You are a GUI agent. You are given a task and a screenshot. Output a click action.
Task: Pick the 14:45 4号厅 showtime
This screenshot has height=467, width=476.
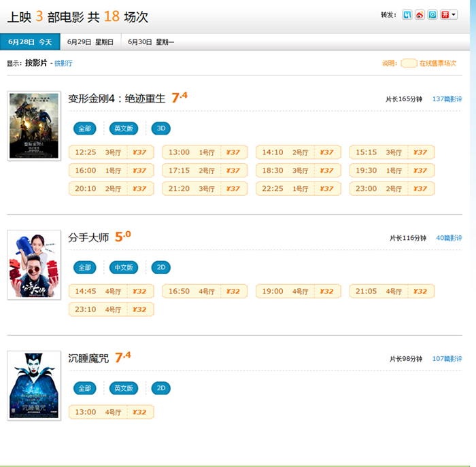point(112,291)
